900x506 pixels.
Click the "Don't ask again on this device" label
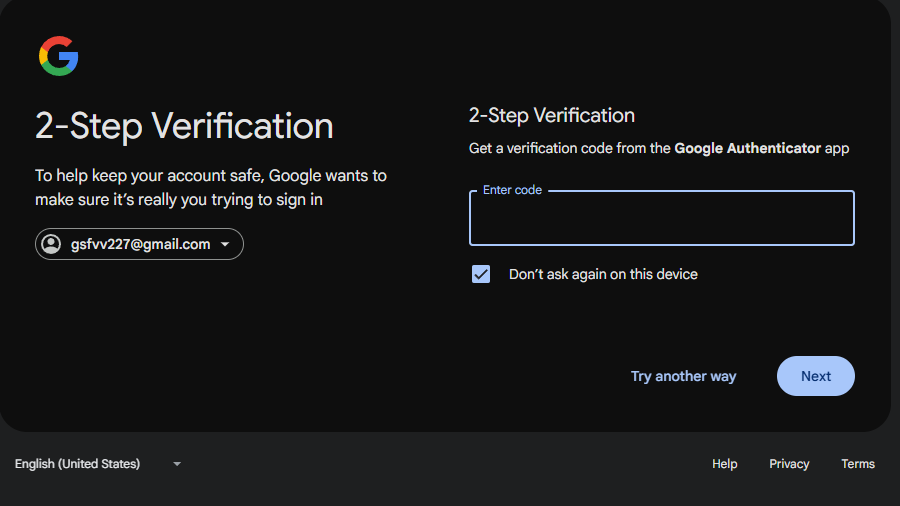click(x=603, y=274)
